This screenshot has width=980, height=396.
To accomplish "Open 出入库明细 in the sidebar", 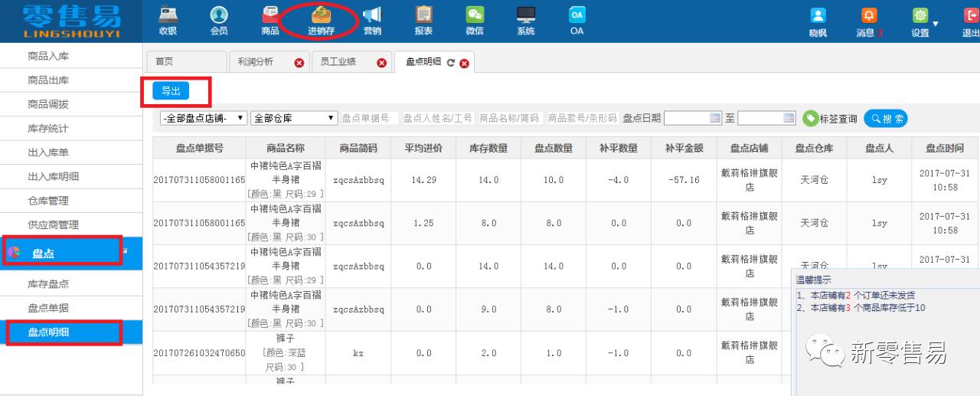I will 71,177.
